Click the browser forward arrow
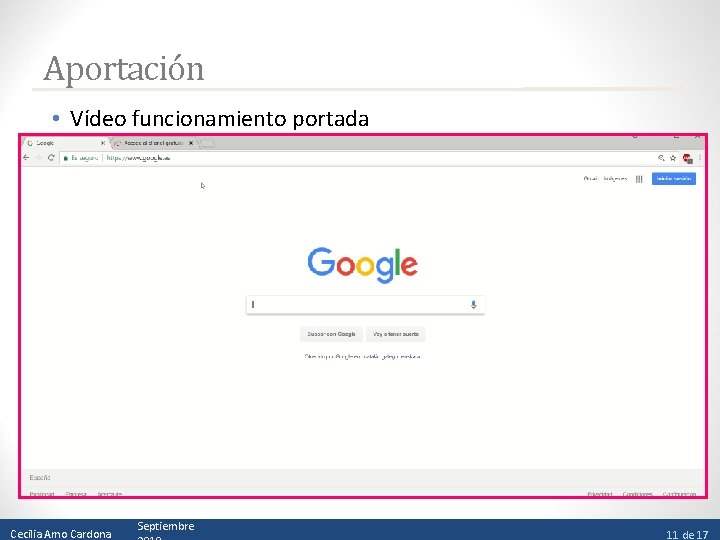720x540 pixels. [x=39, y=158]
